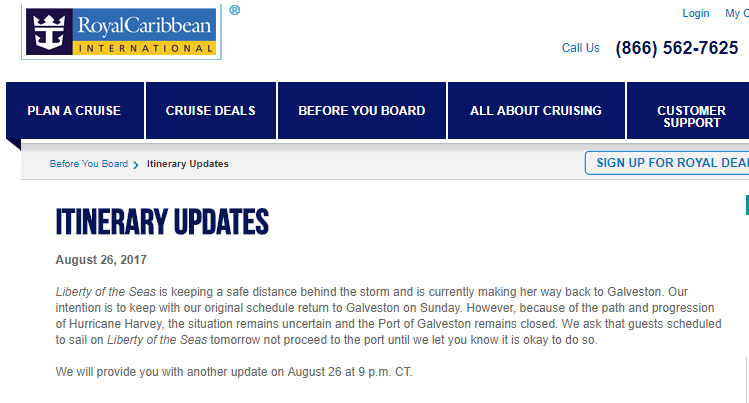Click the green tab at right edge

tap(747, 205)
